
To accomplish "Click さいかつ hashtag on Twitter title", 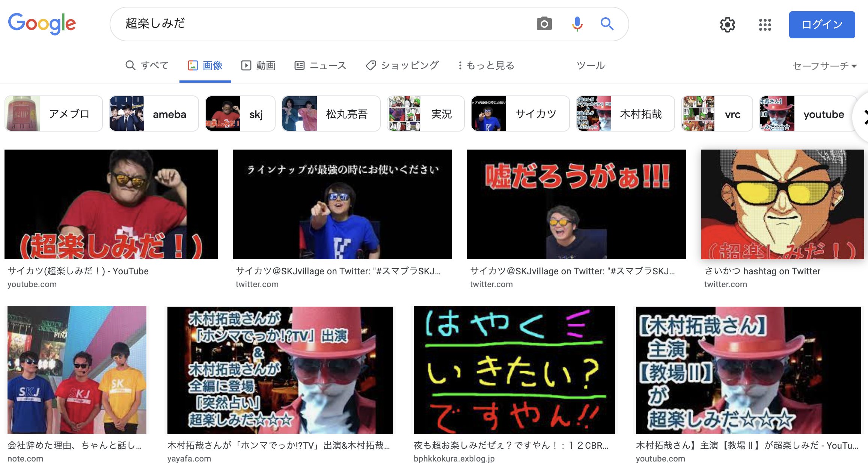I will [x=762, y=271].
